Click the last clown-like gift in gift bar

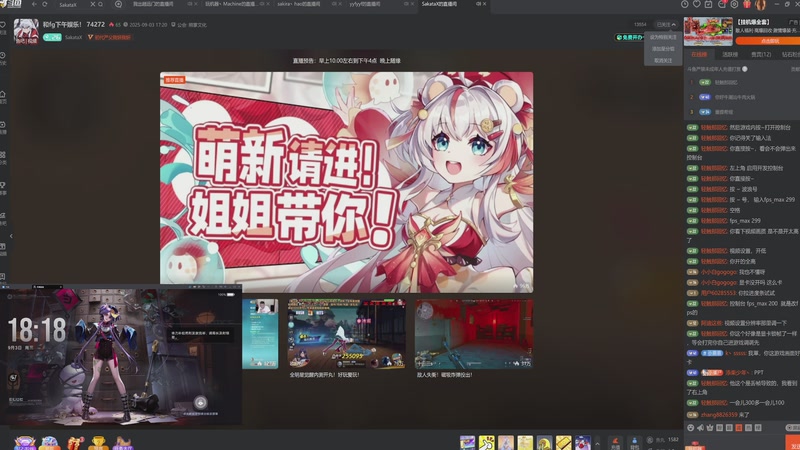[583, 442]
